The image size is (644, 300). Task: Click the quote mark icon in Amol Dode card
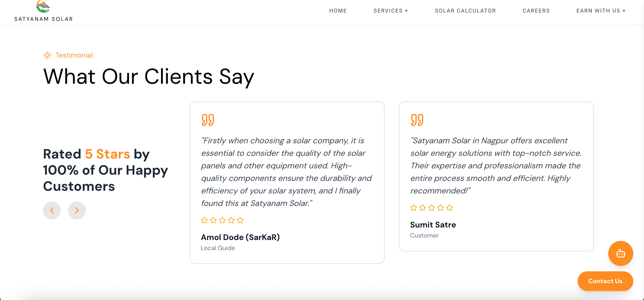coord(208,120)
